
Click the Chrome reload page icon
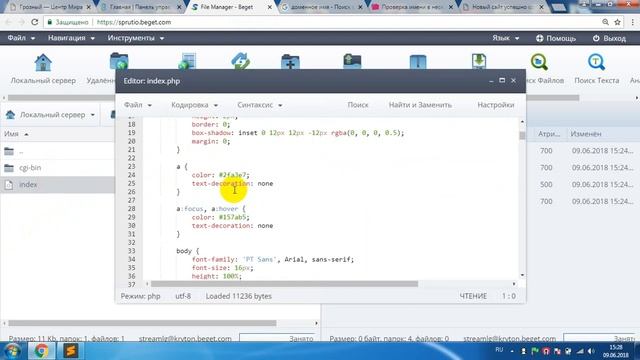[34, 22]
